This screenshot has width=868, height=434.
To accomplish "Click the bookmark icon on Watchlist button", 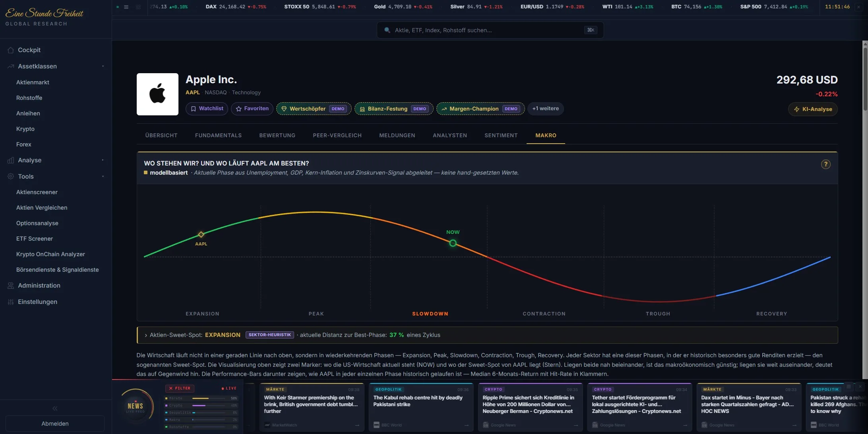I will point(194,109).
